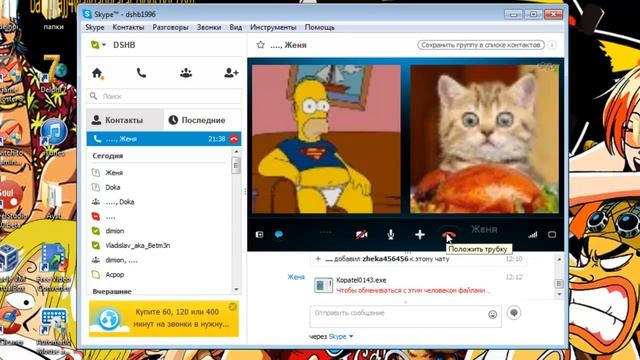This screenshot has height=360, width=640.
Task: Click the Поиск search field
Action: 164,96
